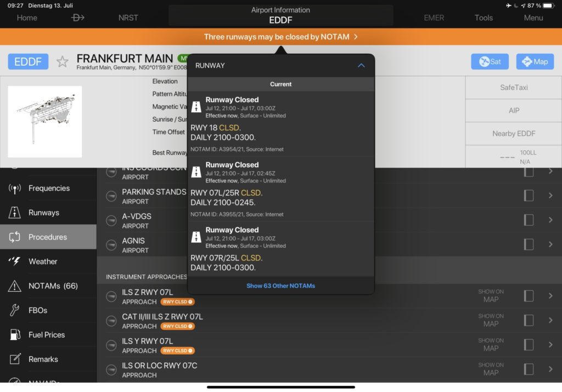Viewport: 562px width, 392px height.
Task: Open Fuel Prices in the sidebar
Action: [x=48, y=335]
